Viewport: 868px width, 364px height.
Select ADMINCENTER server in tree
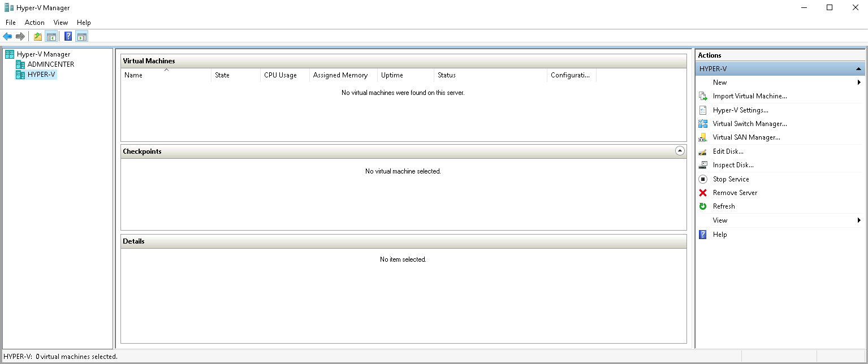coord(50,64)
